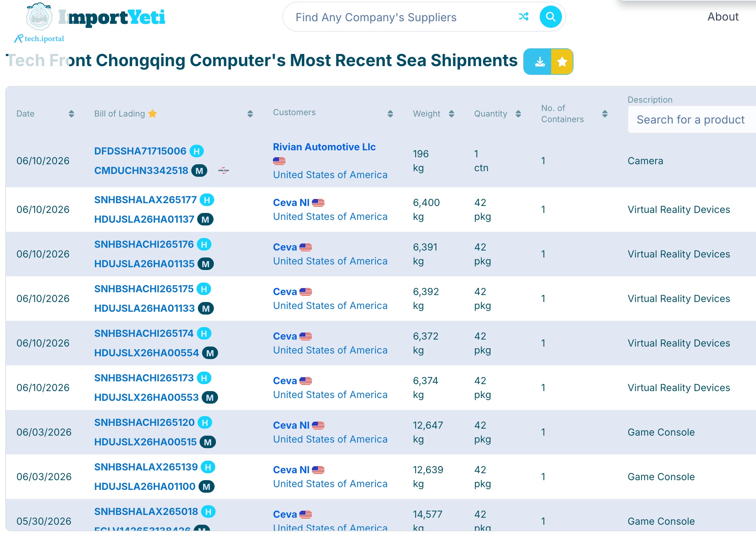This screenshot has width=756, height=540.
Task: Click the Description column header label
Action: [x=650, y=100]
